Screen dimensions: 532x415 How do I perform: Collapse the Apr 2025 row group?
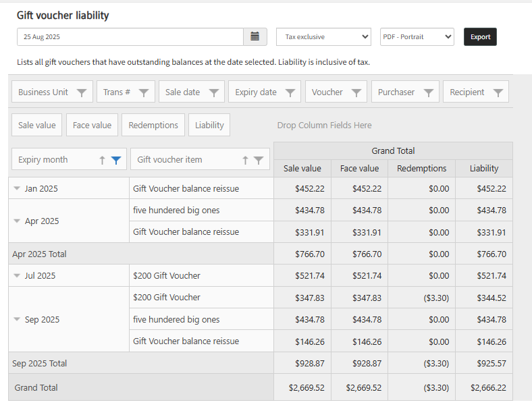pos(17,221)
